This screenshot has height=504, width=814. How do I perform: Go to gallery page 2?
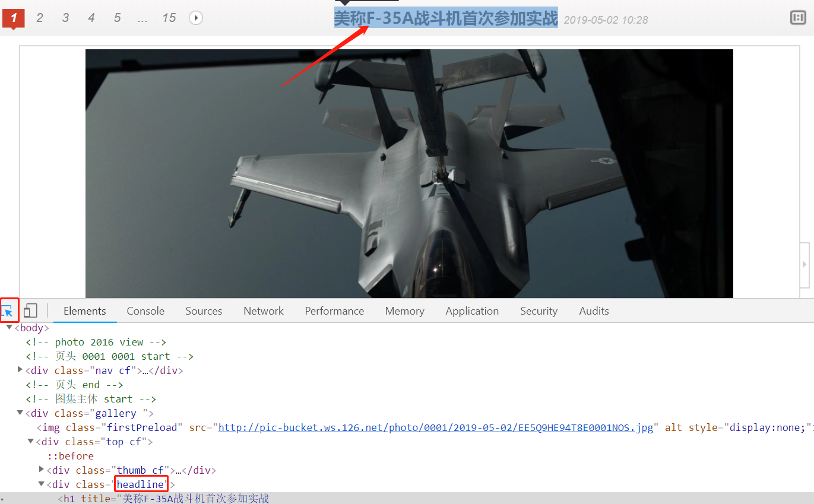(40, 18)
